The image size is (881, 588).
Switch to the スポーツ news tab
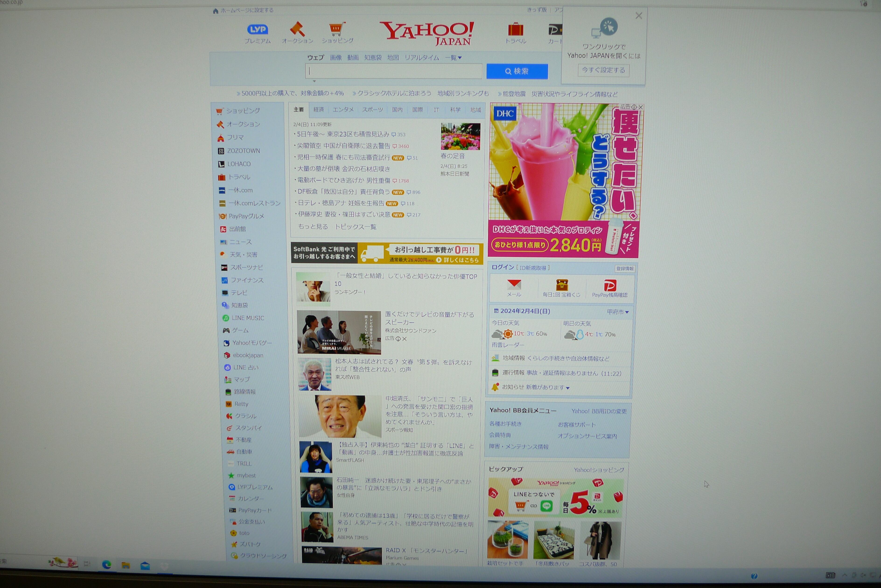pos(372,109)
